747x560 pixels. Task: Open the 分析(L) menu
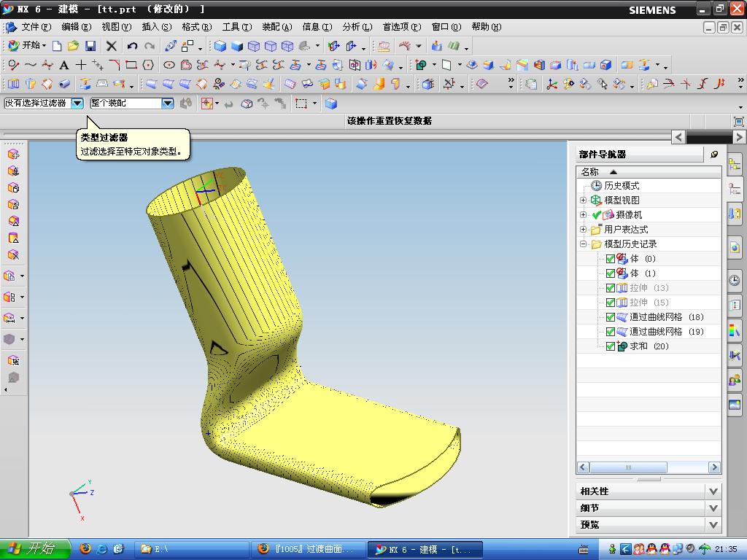tap(357, 27)
